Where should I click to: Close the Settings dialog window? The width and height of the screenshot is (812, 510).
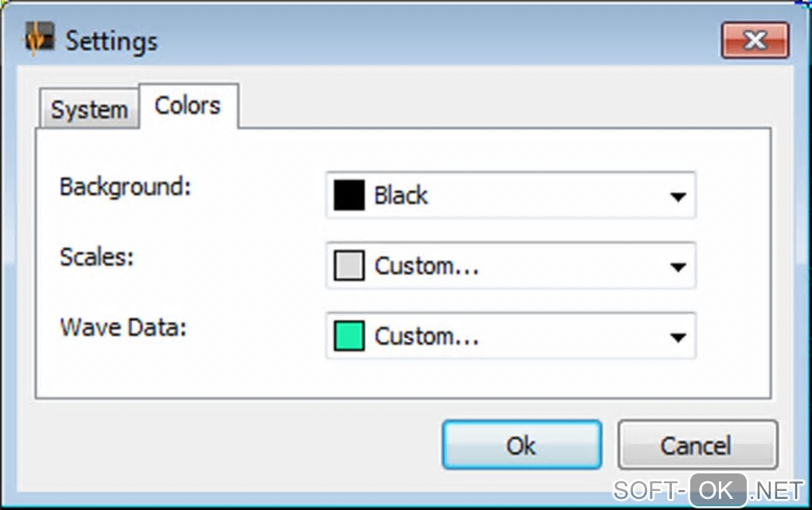pos(755,40)
